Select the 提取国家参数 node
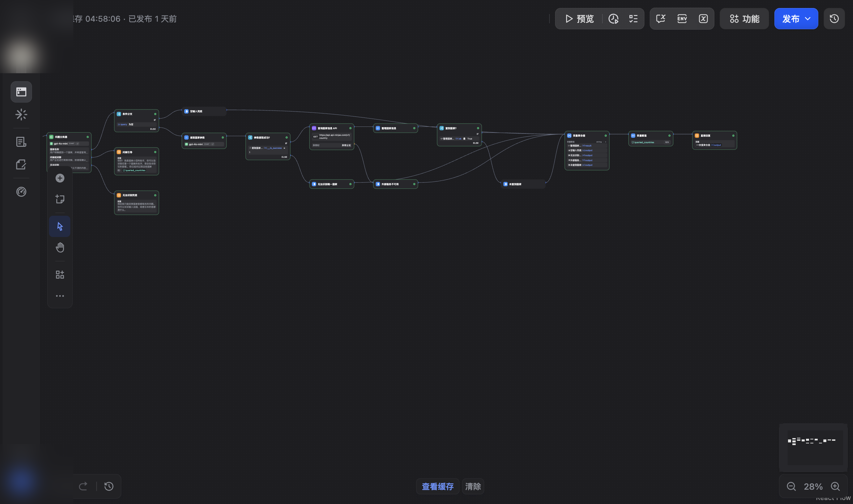Viewport: 853px width, 504px height. click(x=204, y=141)
